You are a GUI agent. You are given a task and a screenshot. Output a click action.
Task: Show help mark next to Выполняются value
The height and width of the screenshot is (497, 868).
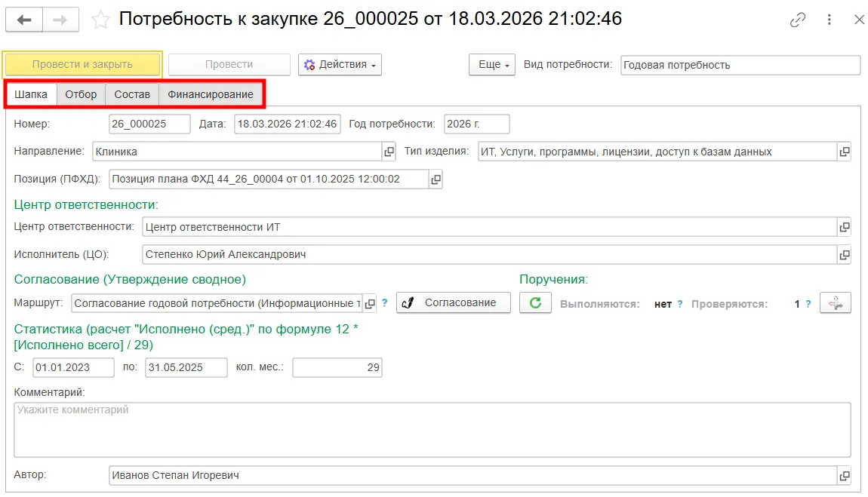[680, 304]
